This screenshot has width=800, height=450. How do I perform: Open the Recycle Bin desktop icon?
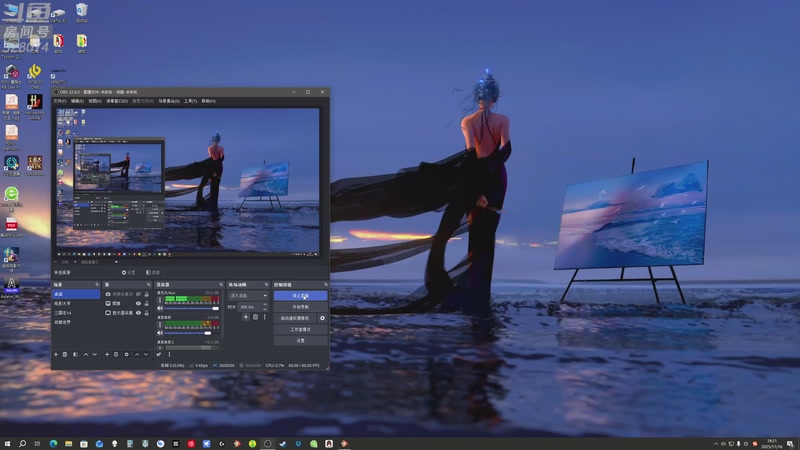coord(82,12)
